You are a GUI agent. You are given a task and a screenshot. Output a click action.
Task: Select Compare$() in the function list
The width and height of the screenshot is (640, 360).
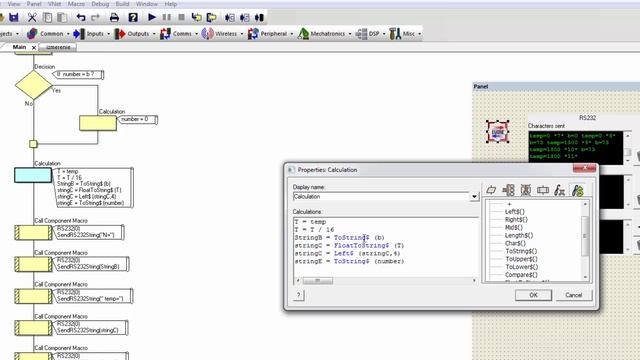click(x=521, y=275)
